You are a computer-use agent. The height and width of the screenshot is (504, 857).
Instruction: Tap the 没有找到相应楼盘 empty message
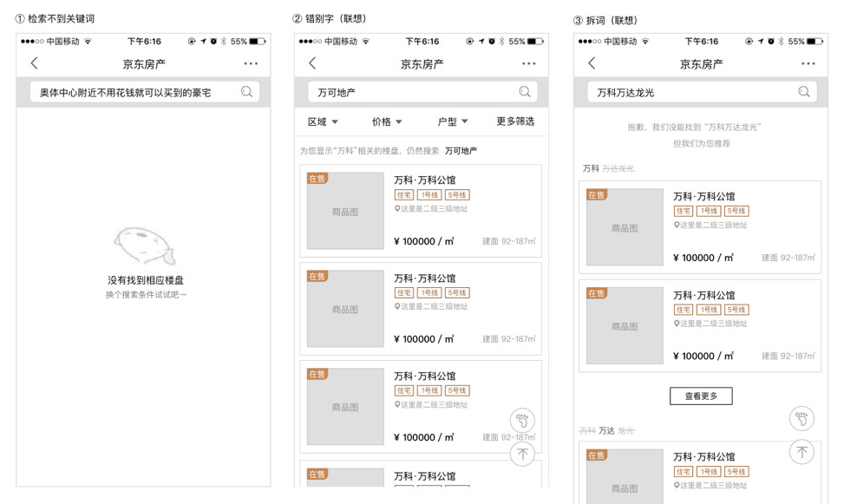point(146,280)
